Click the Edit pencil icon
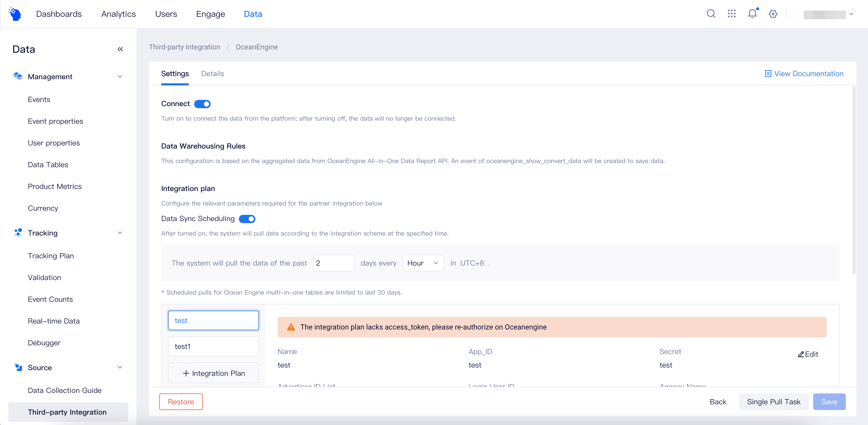 (x=801, y=354)
